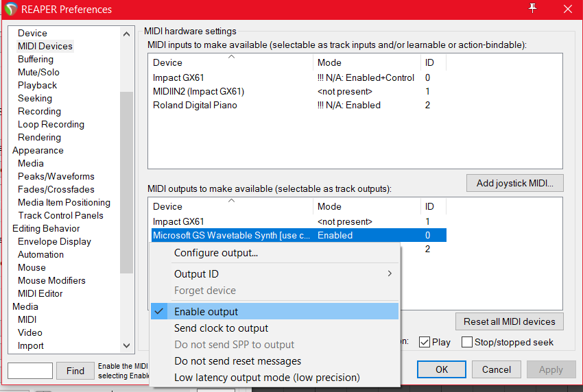
Task: Open the Loop Recording preferences page
Action: coord(51,124)
